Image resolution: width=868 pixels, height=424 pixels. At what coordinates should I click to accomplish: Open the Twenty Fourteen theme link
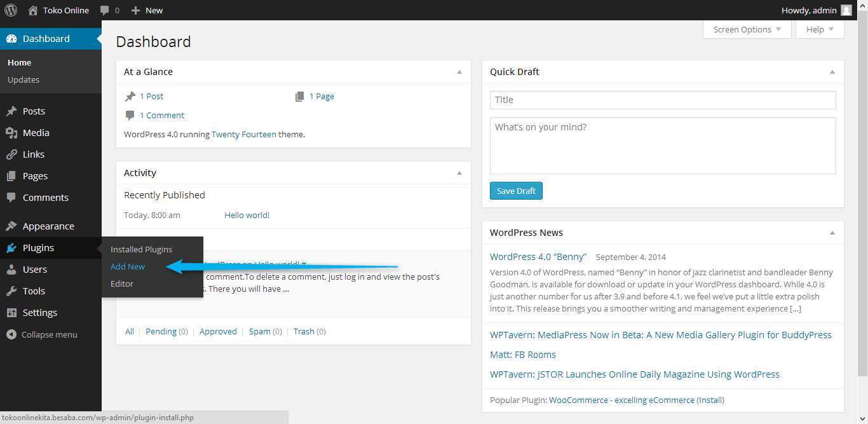point(244,134)
